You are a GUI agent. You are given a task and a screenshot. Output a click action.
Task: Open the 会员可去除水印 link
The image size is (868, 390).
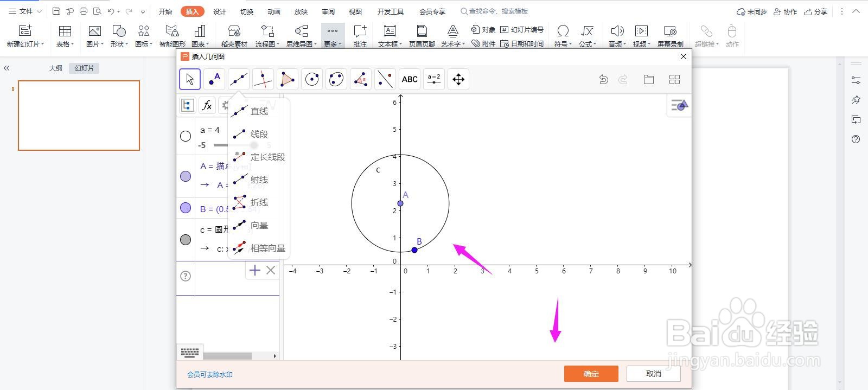(x=210, y=374)
